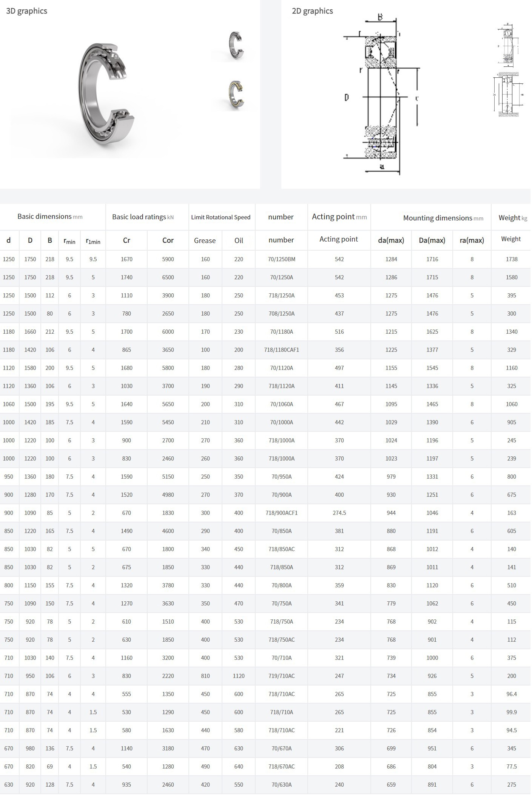
Task: Select bearing number 70/1250A
Action: point(282,277)
